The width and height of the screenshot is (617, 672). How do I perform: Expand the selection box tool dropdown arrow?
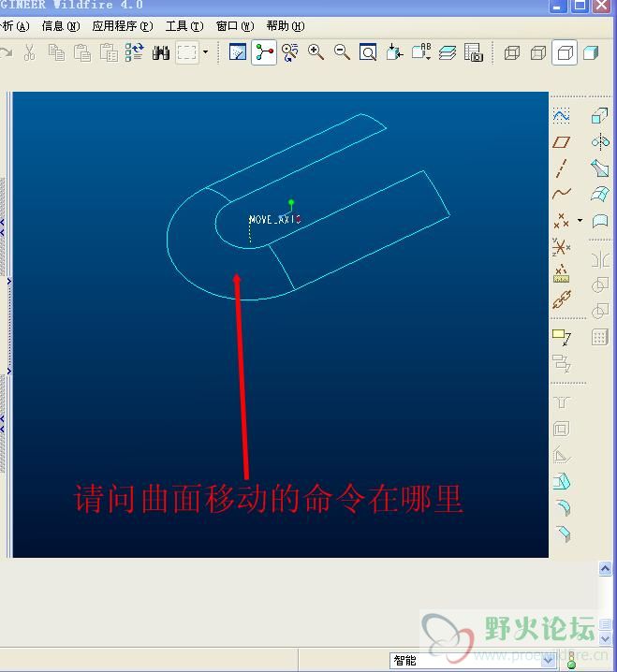tap(206, 52)
